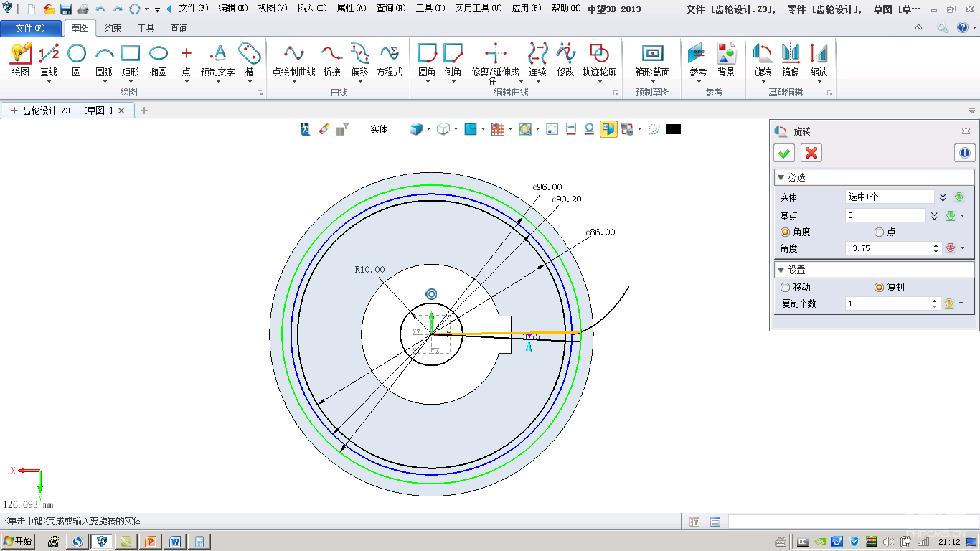
Task: Switch to the 约束 ribbon tab
Action: click(113, 28)
